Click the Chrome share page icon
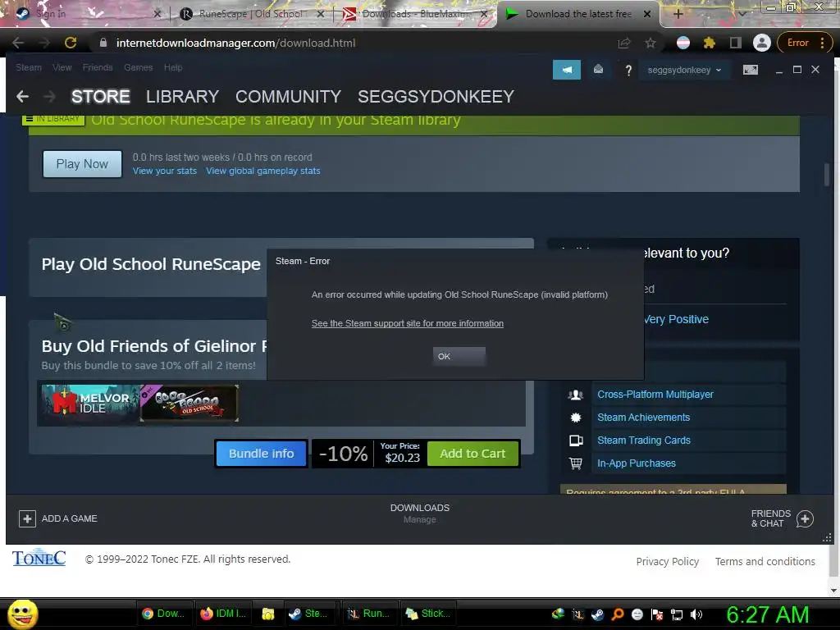840x630 pixels. tap(624, 43)
